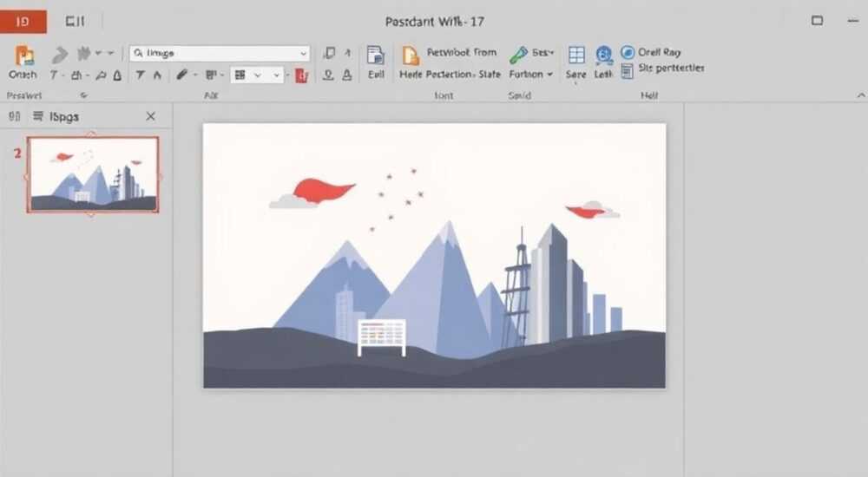Expand the Ses dropdown
Viewport: 868px width, 477px height.
pos(551,53)
